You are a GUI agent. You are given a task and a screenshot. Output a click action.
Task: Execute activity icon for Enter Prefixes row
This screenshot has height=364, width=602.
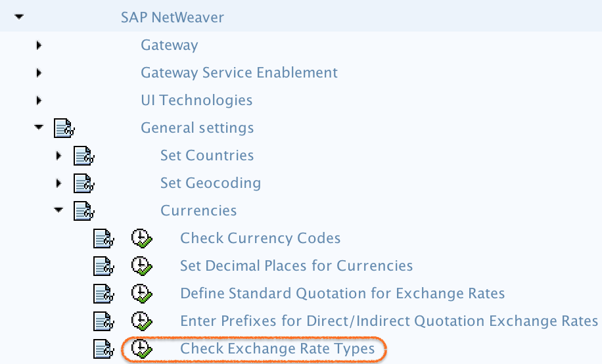142,321
